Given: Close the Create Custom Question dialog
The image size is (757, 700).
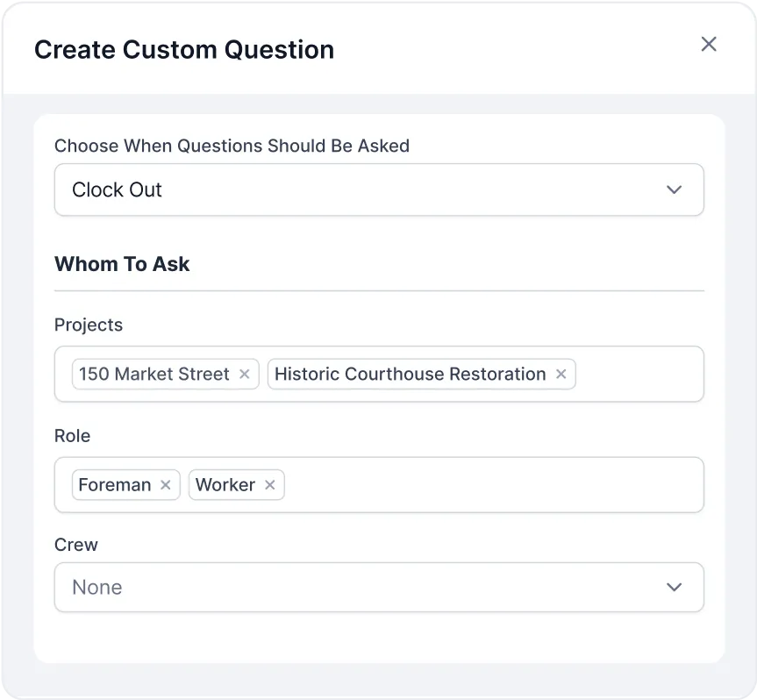Looking at the screenshot, I should coord(709,45).
